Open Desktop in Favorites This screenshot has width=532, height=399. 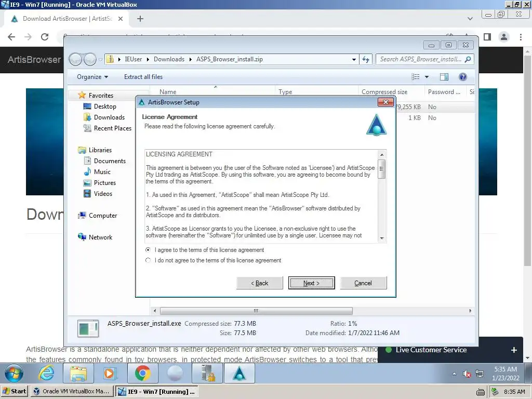(105, 106)
